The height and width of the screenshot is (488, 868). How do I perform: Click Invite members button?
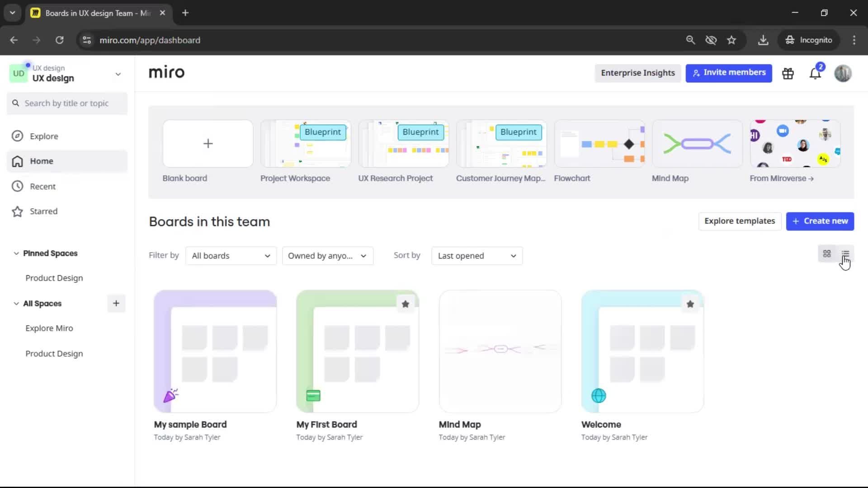click(729, 73)
